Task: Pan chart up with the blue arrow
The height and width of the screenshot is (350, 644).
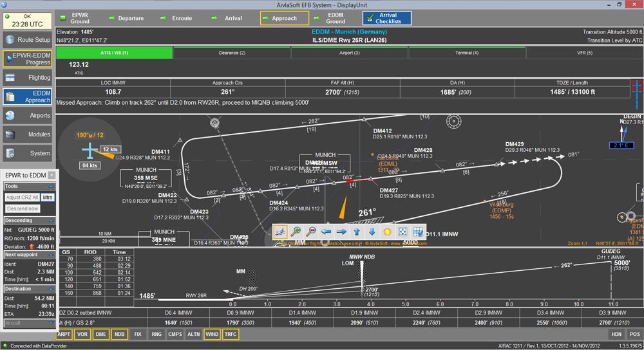Action: point(357,232)
